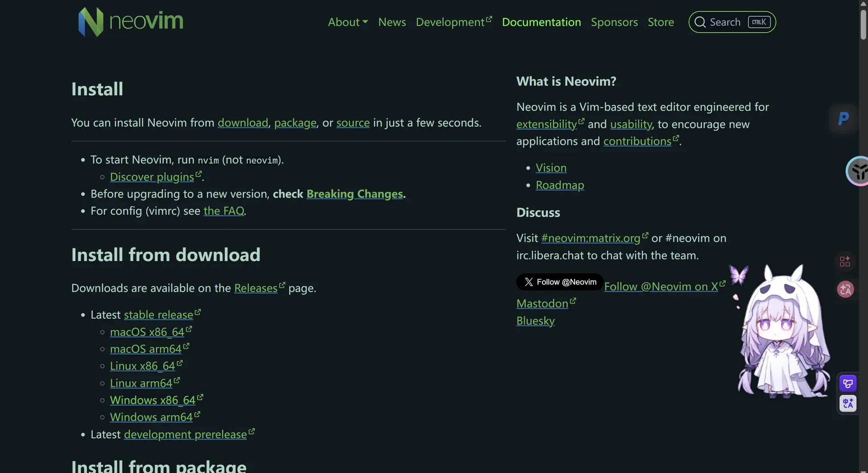This screenshot has height=473, width=868.
Task: Click the 'Install from download' heading
Action: tap(166, 255)
